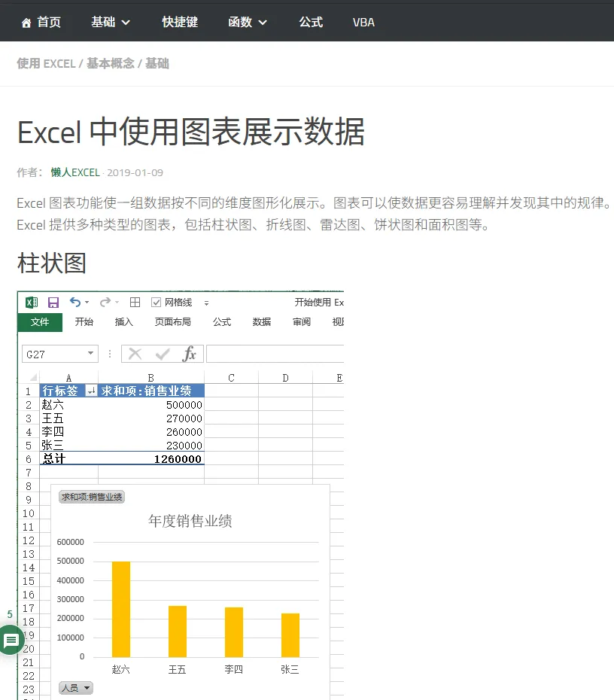Viewport: 614px width, 700px height.
Task: Expand the 函数 navigation dropdown
Action: coord(248,22)
